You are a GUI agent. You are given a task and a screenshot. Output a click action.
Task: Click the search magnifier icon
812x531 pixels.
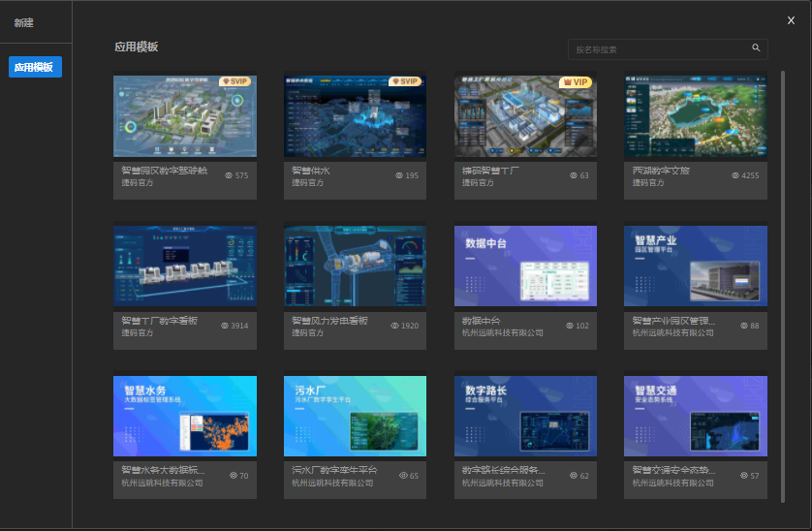pos(756,47)
